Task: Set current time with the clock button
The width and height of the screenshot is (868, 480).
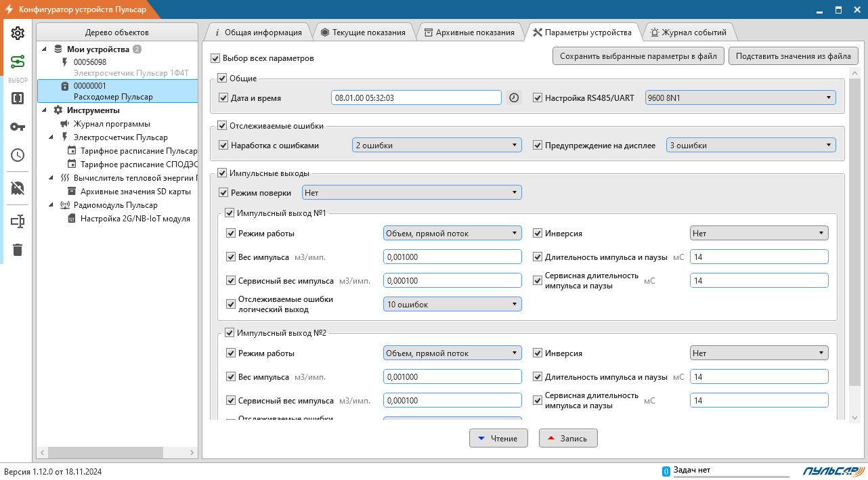Action: (514, 97)
